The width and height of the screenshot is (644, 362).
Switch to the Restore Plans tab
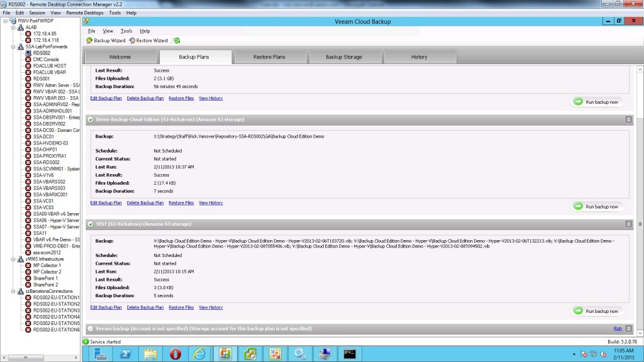click(x=269, y=57)
